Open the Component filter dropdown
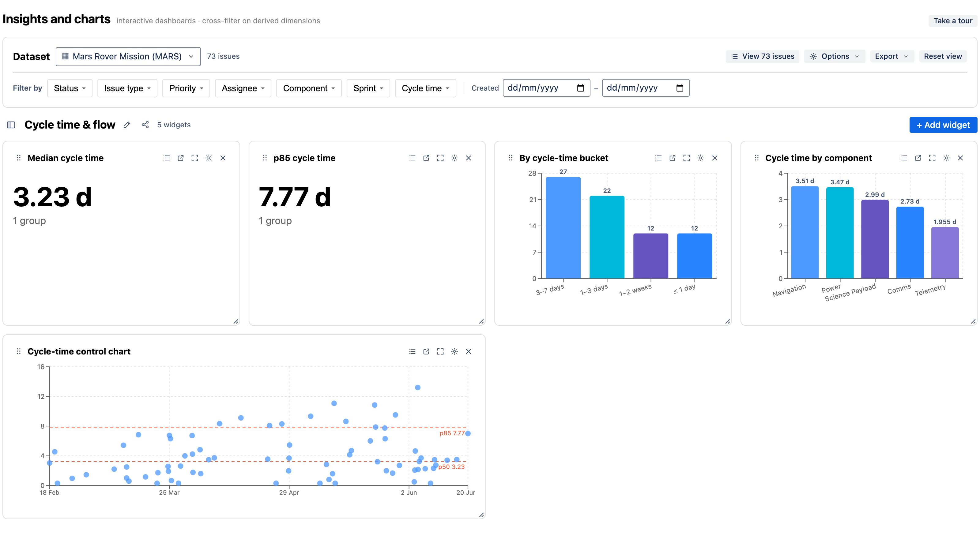The height and width of the screenshot is (551, 980). tap(309, 88)
